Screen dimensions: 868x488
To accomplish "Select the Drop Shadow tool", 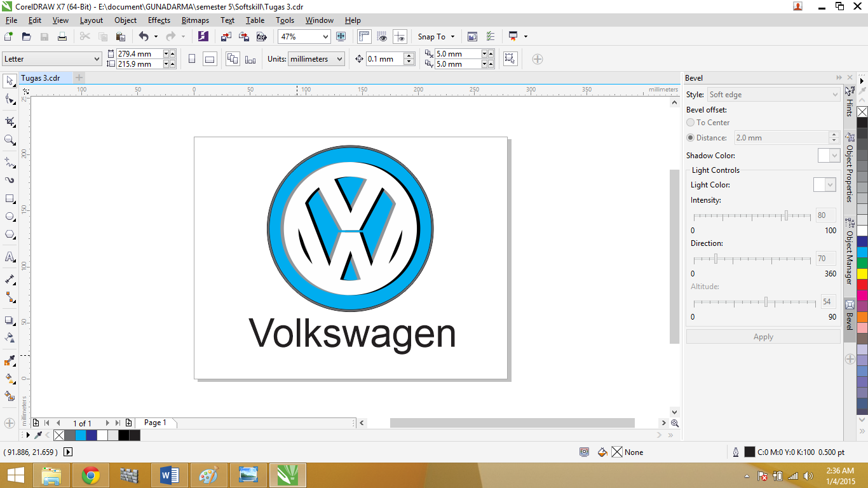I will pyautogui.click(x=10, y=320).
